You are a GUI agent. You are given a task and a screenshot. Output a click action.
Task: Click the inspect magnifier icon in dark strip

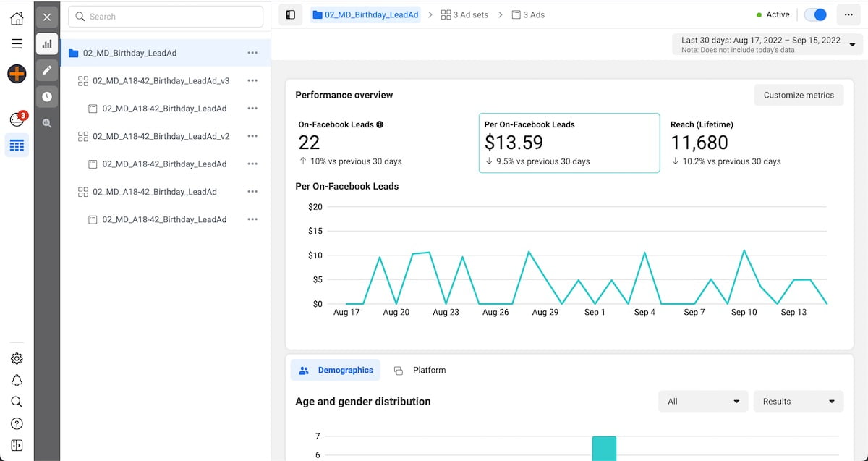pyautogui.click(x=47, y=123)
